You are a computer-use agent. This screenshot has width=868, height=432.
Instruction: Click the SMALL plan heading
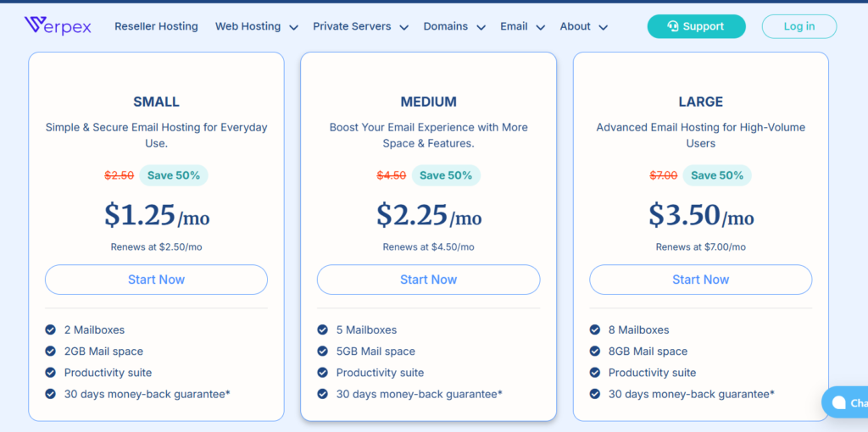point(156,102)
